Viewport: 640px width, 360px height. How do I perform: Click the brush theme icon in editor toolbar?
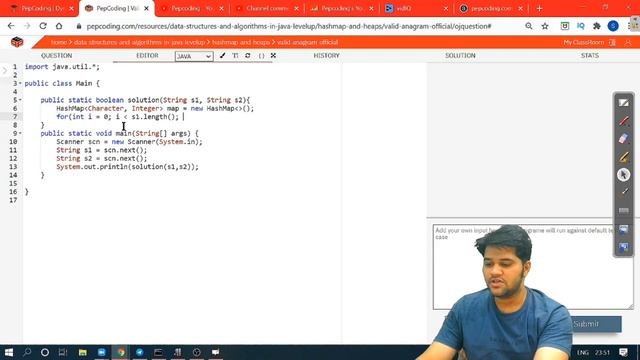point(222,56)
